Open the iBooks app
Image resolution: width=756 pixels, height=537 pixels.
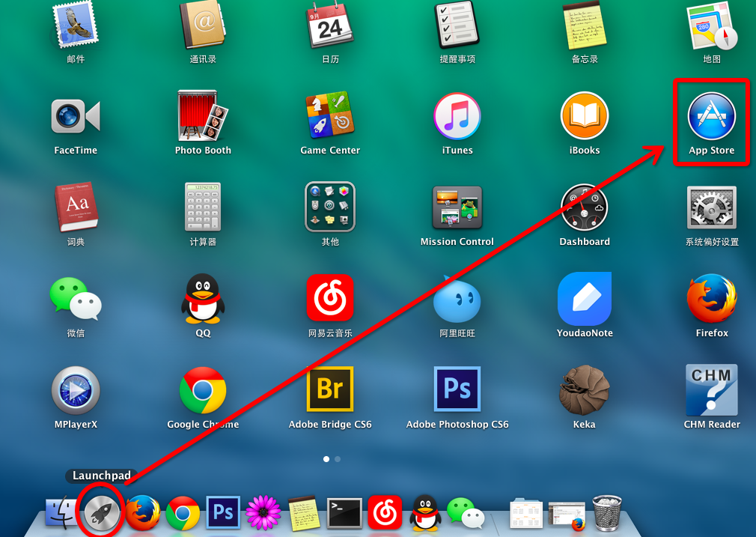pyautogui.click(x=585, y=116)
